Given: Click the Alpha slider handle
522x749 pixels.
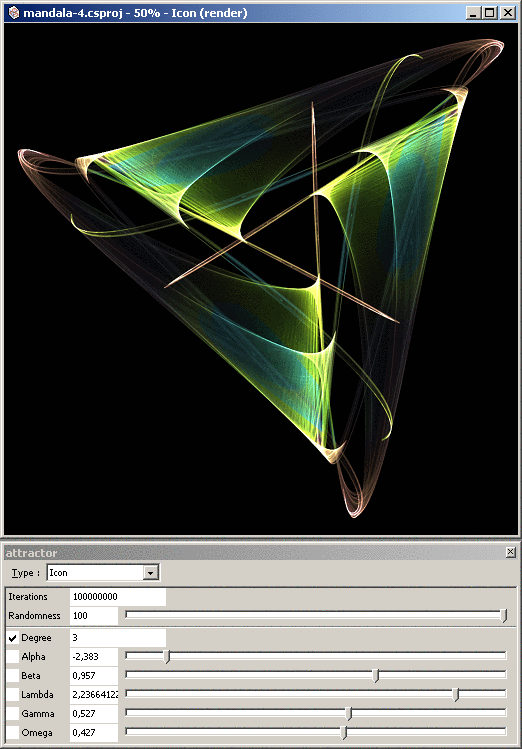Looking at the screenshot, I should click(167, 657).
